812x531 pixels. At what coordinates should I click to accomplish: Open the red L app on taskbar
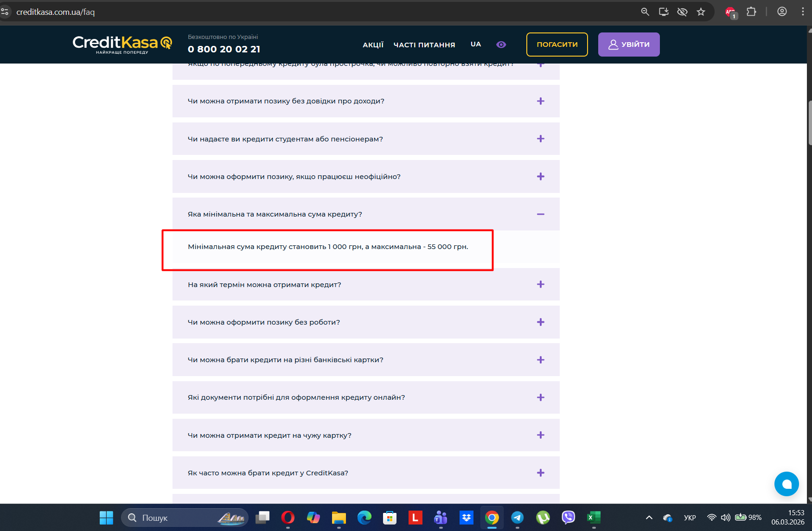[x=416, y=518]
